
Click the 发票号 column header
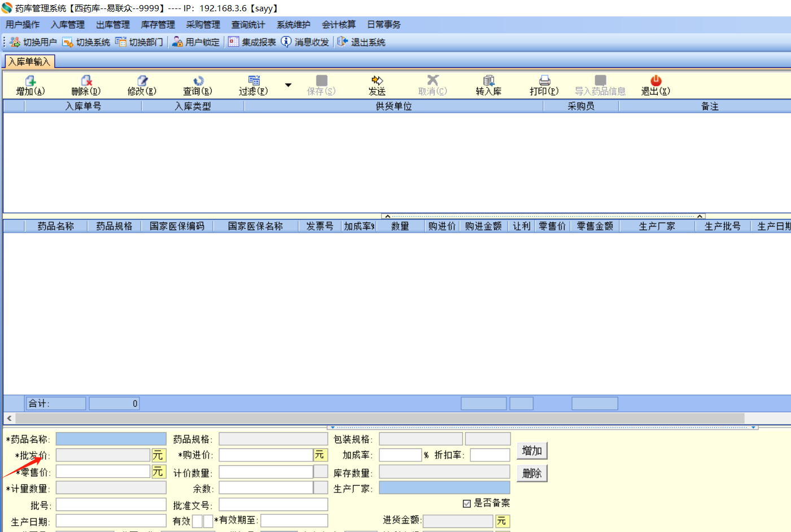pos(320,226)
